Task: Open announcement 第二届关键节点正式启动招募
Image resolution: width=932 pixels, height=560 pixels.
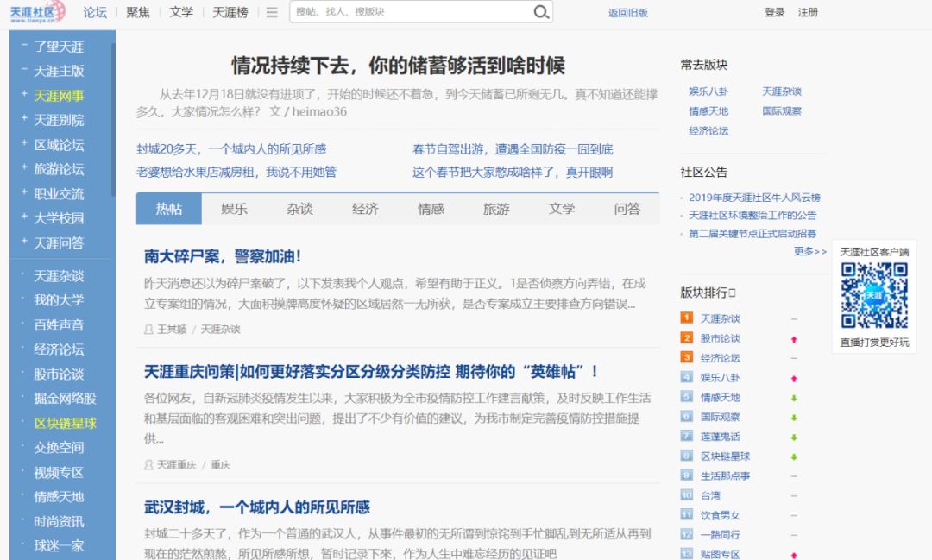Action: (x=753, y=234)
